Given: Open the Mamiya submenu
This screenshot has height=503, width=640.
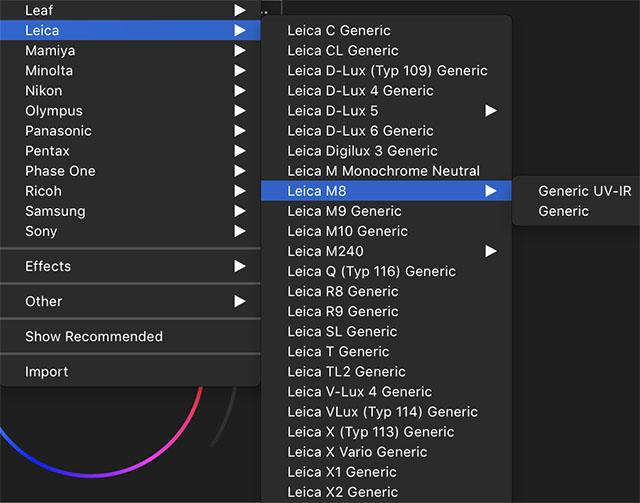Looking at the screenshot, I should click(130, 50).
